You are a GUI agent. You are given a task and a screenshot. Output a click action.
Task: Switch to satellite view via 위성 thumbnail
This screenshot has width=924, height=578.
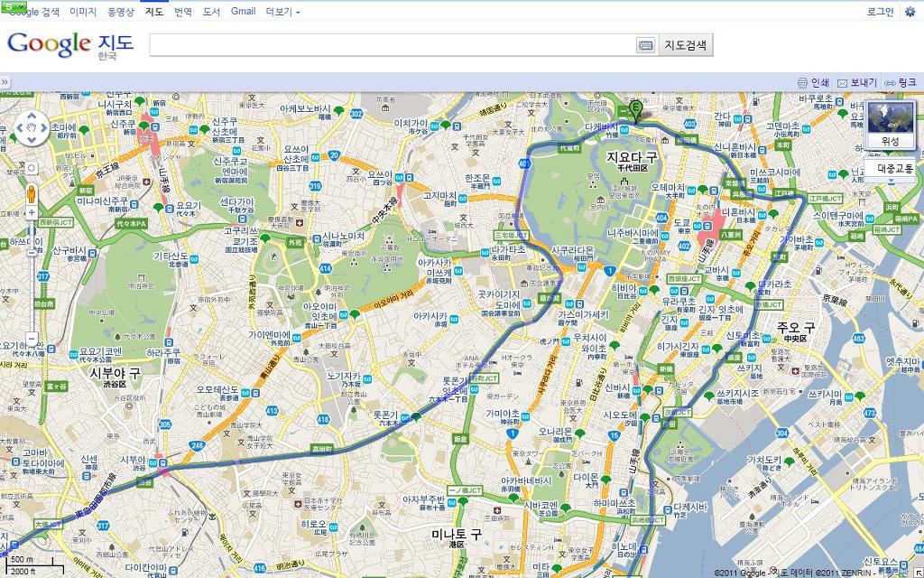point(891,124)
